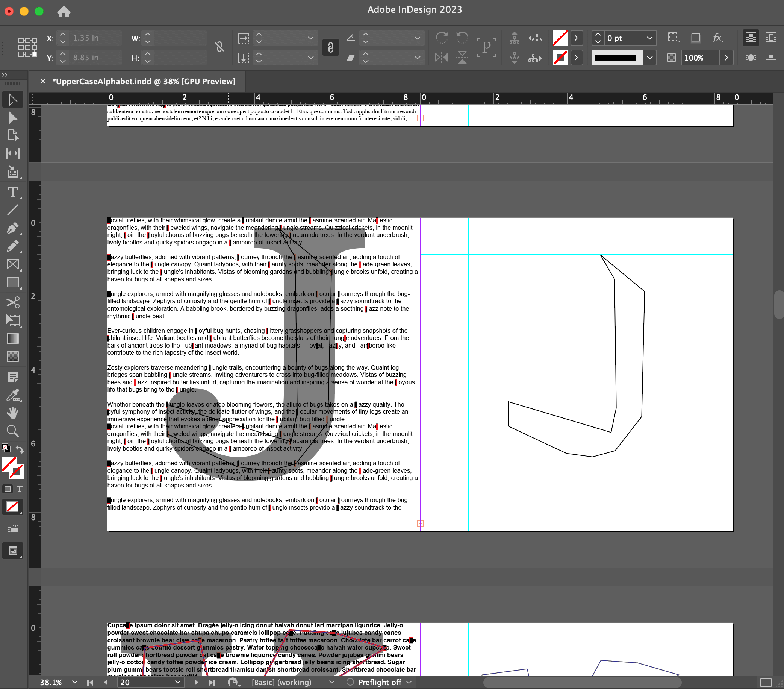Screen dimensions: 784x689
Task: Select the Zoom magnifier tool
Action: point(13,431)
